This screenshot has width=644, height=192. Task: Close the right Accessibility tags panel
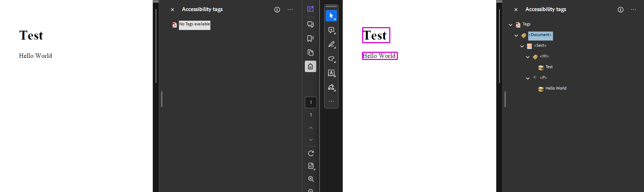coord(516,10)
